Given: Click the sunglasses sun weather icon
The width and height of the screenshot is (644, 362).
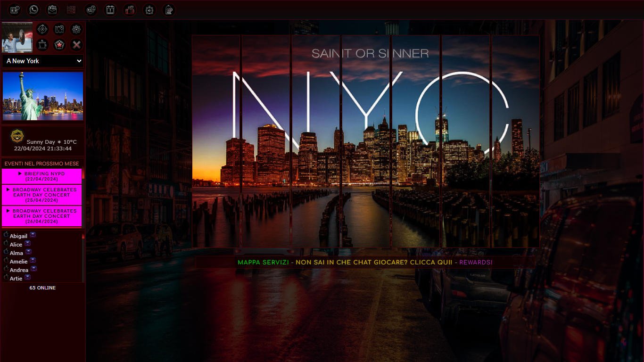Looking at the screenshot, I should coord(17,136).
